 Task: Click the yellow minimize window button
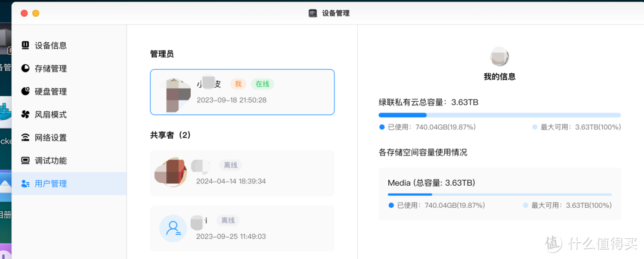pos(36,13)
